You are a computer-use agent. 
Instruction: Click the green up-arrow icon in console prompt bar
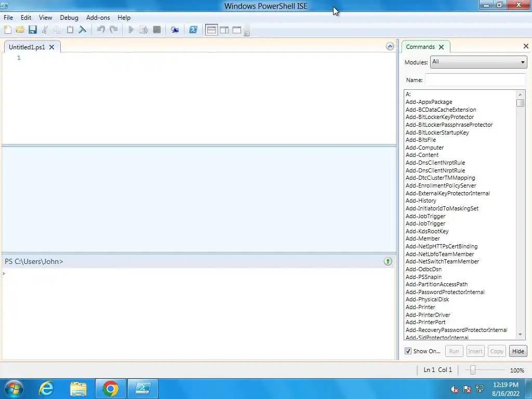[388, 261]
